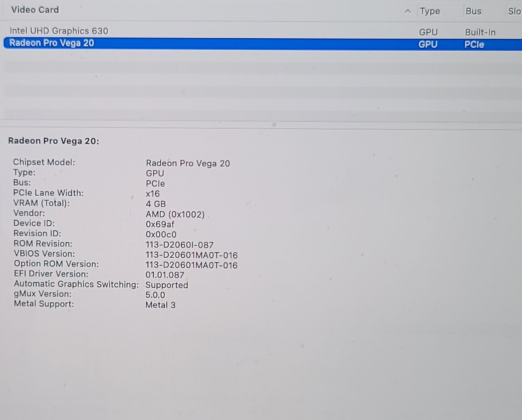Image resolution: width=522 pixels, height=420 pixels.
Task: Click the Automatic Graphics Switching Supported value
Action: (167, 285)
